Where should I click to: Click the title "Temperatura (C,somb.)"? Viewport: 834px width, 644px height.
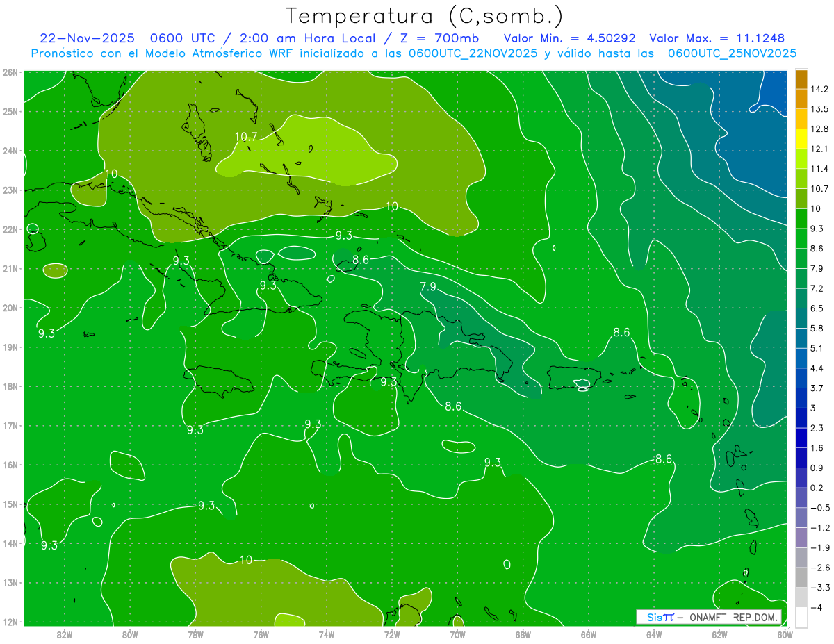(x=425, y=15)
